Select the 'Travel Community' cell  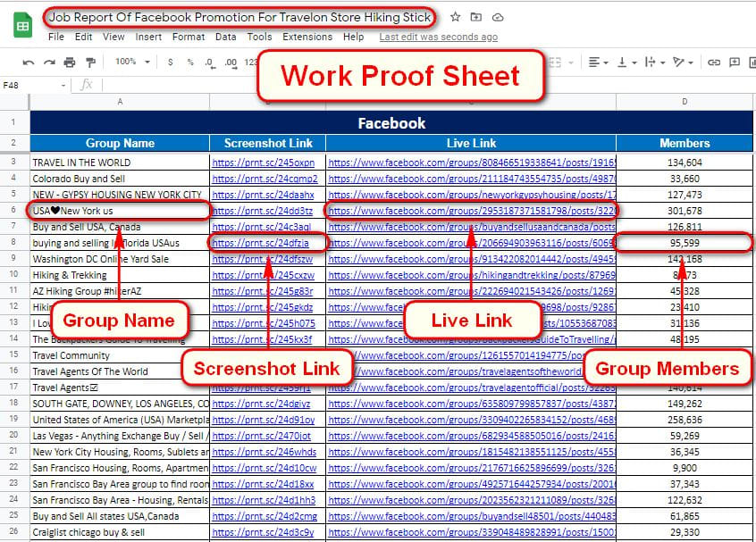tap(120, 355)
